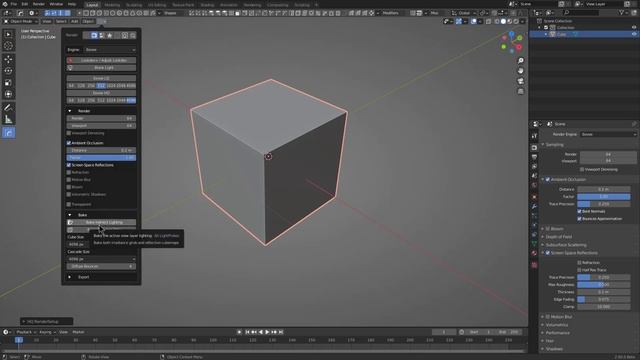
Task: Open Material properties tab icon
Action: pyautogui.click(x=534, y=253)
